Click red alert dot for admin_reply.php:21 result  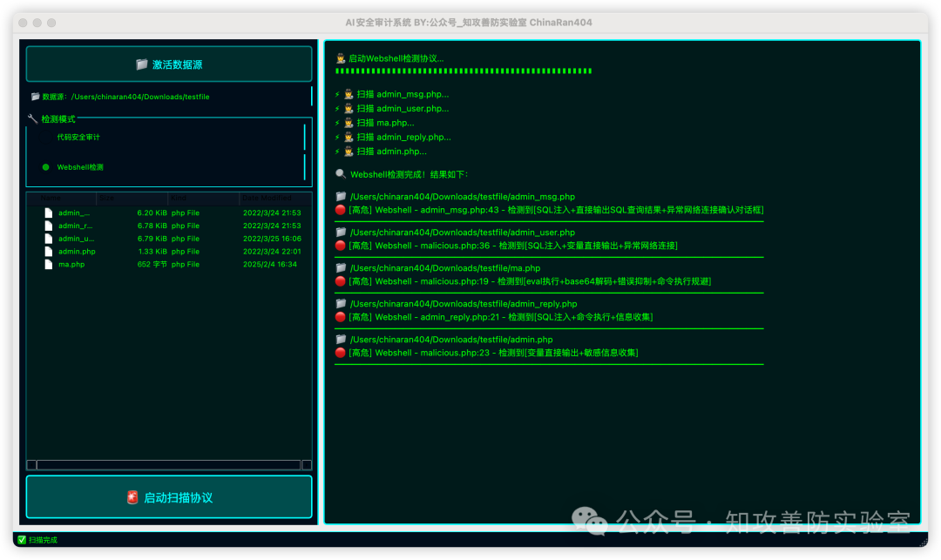[x=341, y=316]
